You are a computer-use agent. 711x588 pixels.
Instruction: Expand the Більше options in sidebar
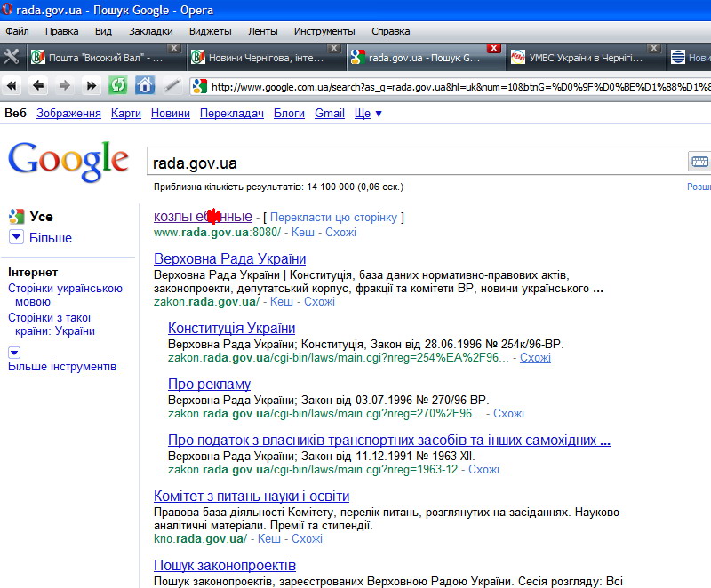16,237
